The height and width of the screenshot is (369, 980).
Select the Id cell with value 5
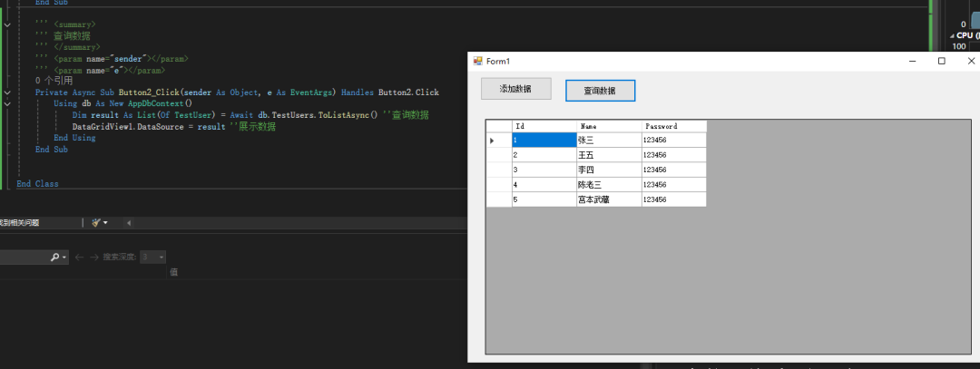click(544, 199)
